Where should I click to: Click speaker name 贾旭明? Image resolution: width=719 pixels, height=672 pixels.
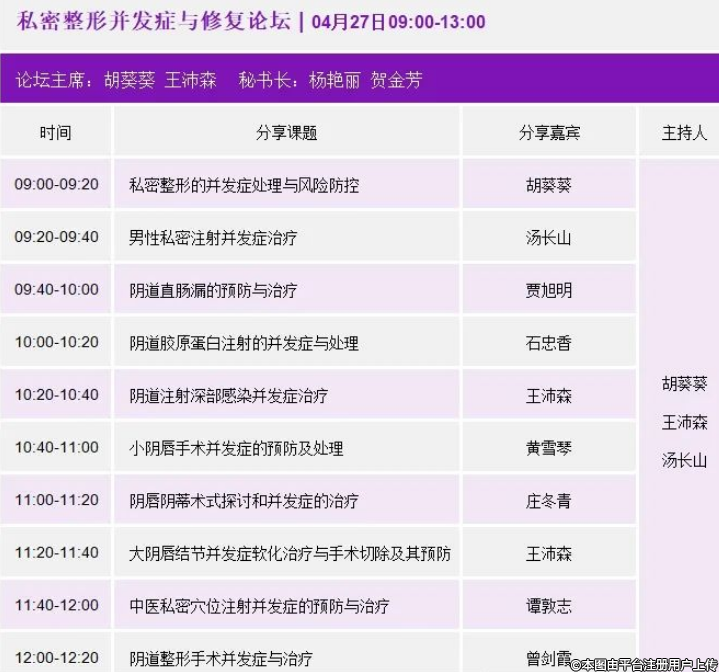pyautogui.click(x=549, y=291)
